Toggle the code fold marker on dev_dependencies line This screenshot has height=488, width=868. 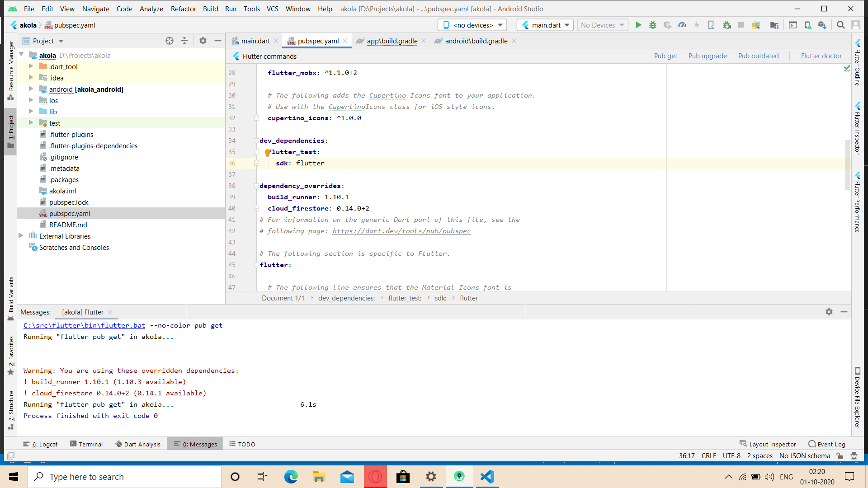[257, 141]
